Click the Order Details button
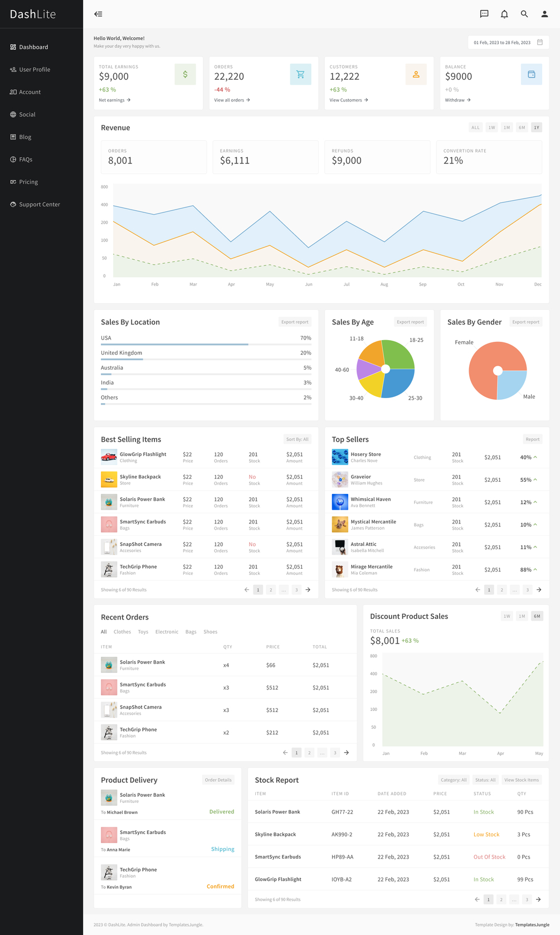 point(218,780)
